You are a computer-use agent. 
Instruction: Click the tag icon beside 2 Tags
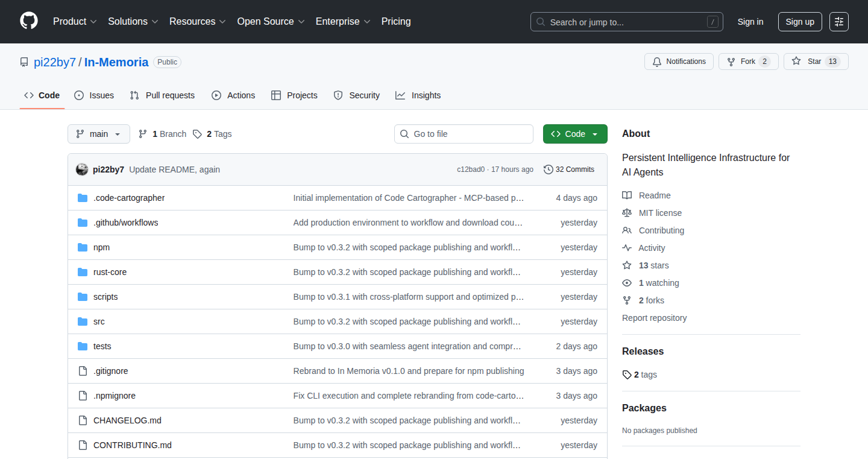point(197,134)
